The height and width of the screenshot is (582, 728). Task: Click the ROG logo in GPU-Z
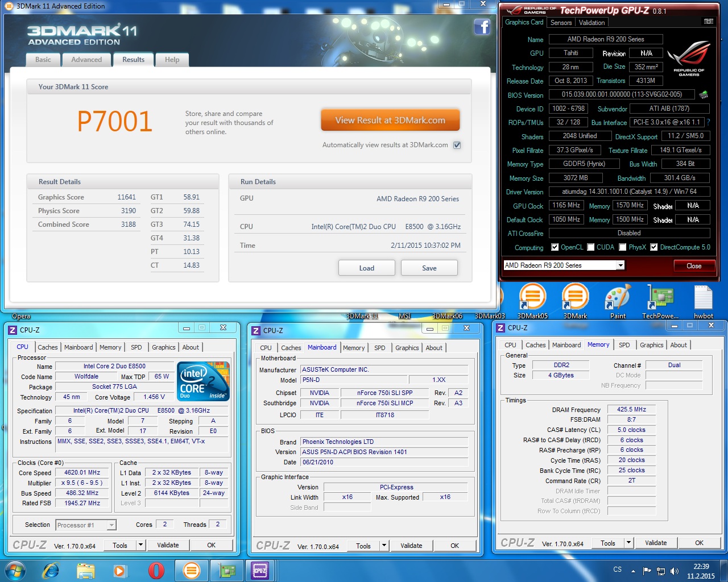point(689,59)
